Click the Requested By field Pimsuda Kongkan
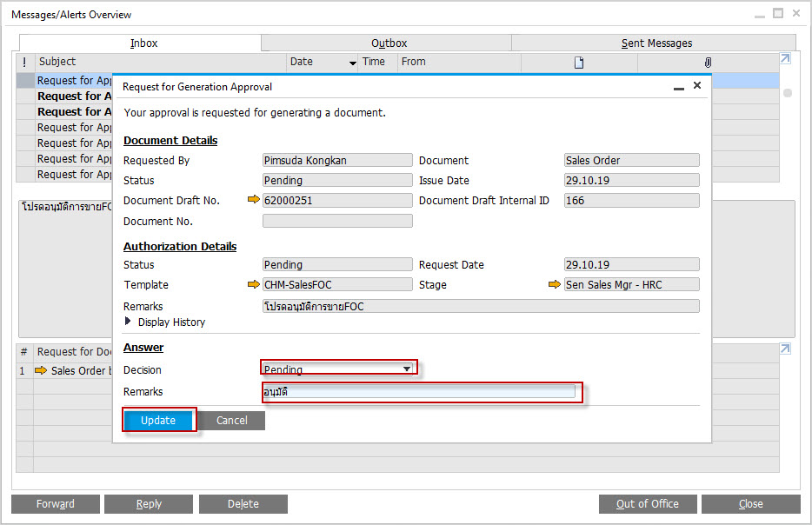This screenshot has width=812, height=525. pyautogui.click(x=337, y=160)
